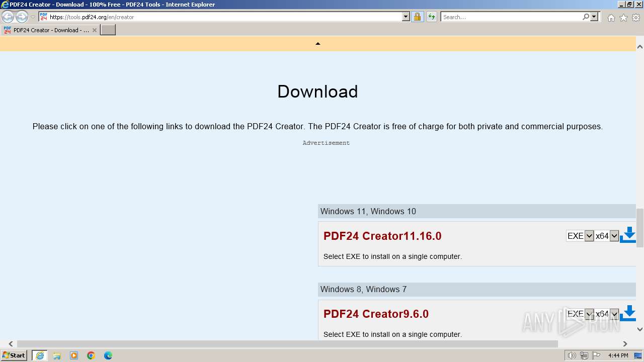
Task: Click the horizontal scrollbar thumb
Action: click(x=287, y=344)
